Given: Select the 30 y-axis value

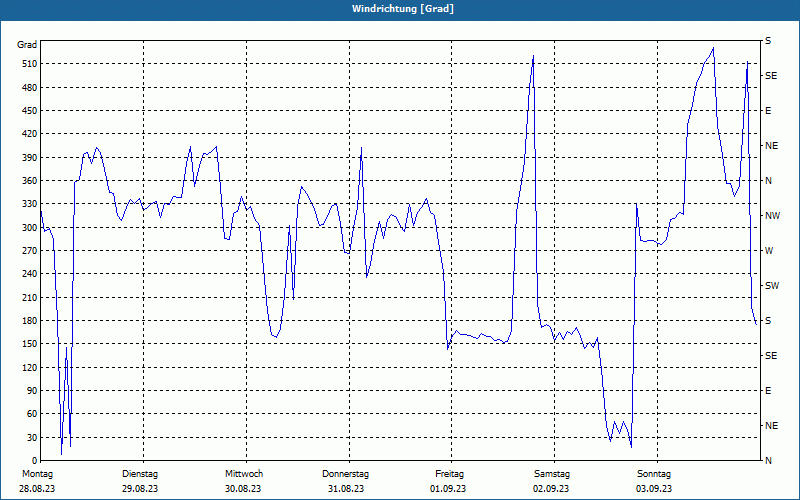Looking at the screenshot, I should pyautogui.click(x=32, y=437).
